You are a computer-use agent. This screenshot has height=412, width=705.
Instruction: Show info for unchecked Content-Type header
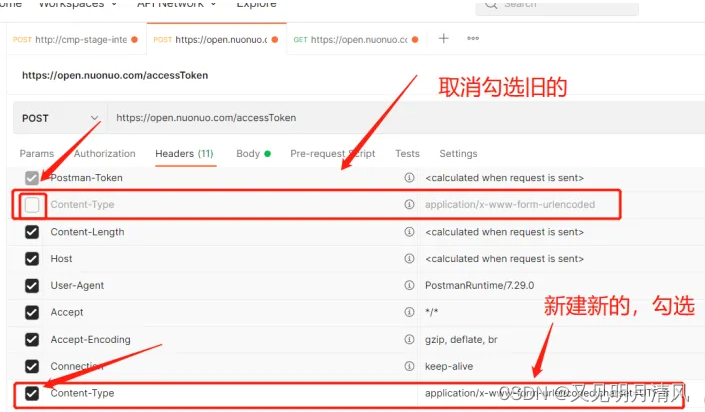pyautogui.click(x=409, y=205)
